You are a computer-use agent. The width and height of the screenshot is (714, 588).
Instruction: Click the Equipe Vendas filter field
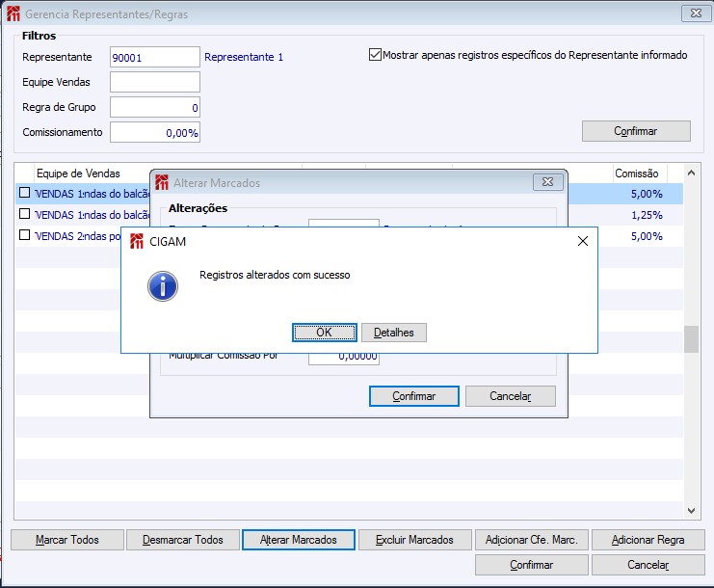[x=155, y=82]
